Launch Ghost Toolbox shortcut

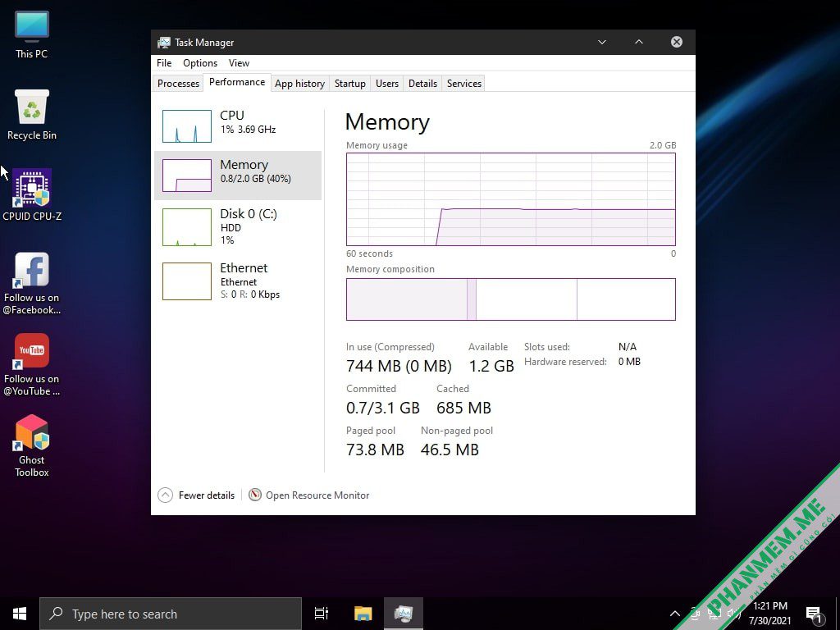point(32,445)
